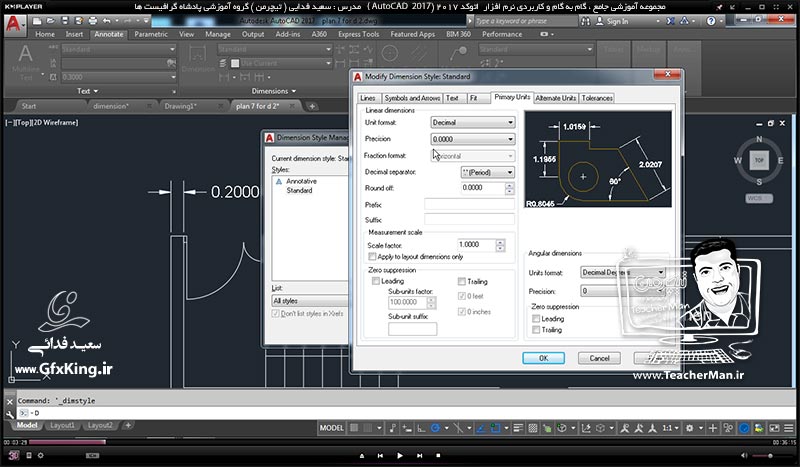Click the new drawing tab plus button
This screenshot has height=467, width=800.
point(312,106)
